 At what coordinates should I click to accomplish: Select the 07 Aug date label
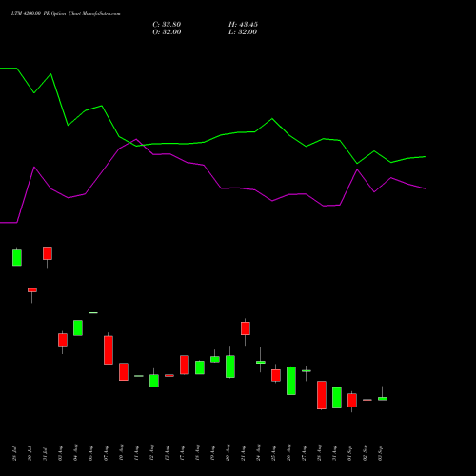106,453
